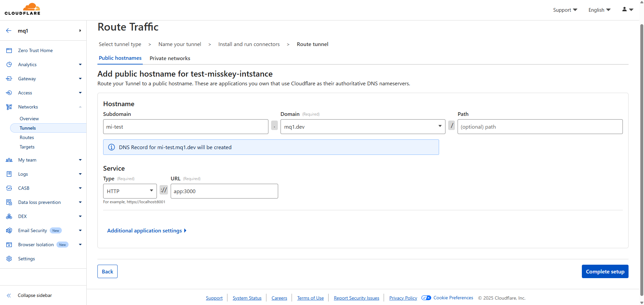
Task: Collapse the Networks menu chevron
Action: click(80, 107)
